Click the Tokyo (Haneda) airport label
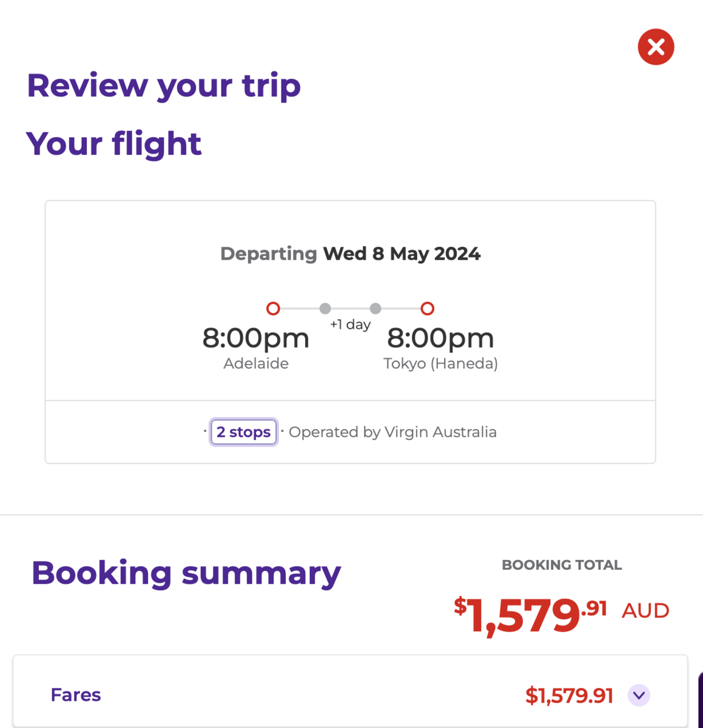 click(x=440, y=363)
